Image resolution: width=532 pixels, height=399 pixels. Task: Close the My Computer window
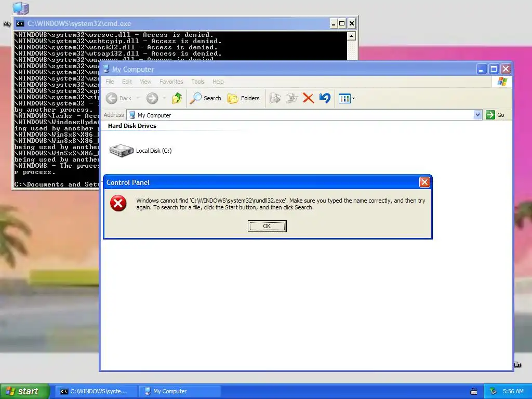click(x=506, y=69)
